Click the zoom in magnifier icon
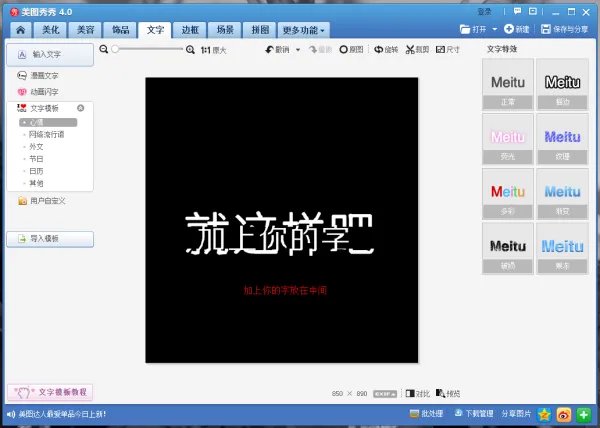This screenshot has height=428, width=600. click(190, 49)
